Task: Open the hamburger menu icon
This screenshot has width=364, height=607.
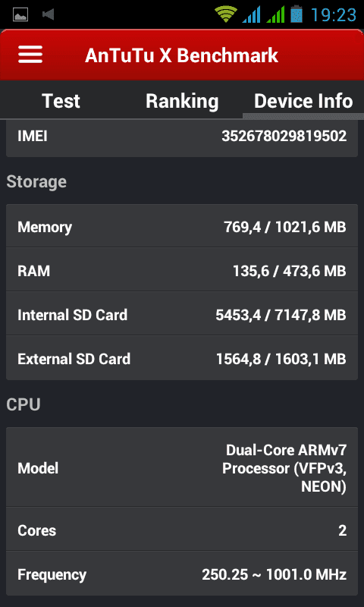Action: click(x=30, y=55)
